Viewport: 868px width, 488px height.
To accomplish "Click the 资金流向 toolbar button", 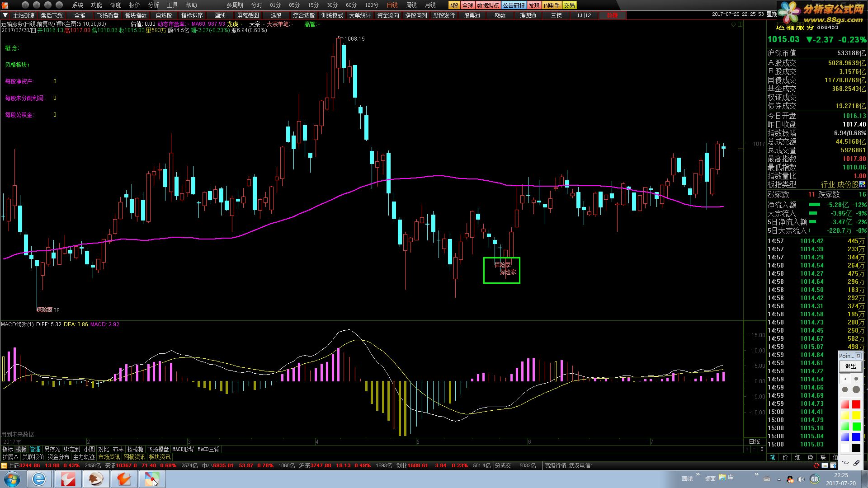I will tap(388, 15).
